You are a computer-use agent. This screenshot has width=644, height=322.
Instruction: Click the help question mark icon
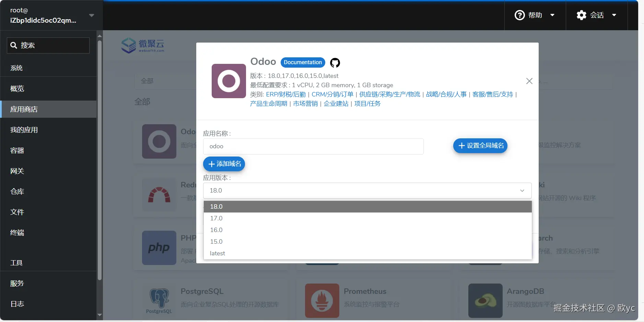point(520,15)
